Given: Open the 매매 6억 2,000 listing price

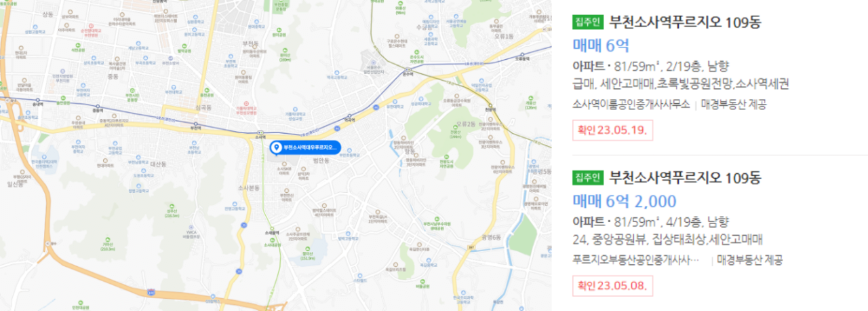Looking at the screenshot, I should pos(625,201).
